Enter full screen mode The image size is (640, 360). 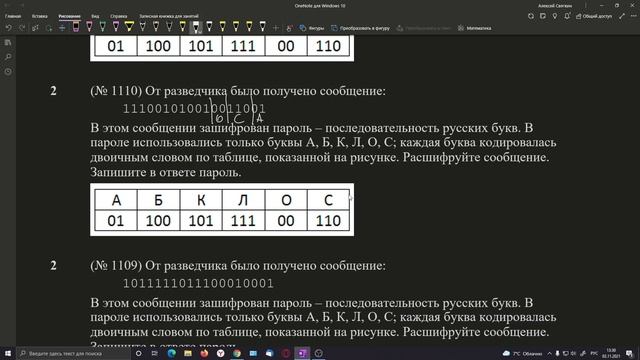[x=622, y=16]
